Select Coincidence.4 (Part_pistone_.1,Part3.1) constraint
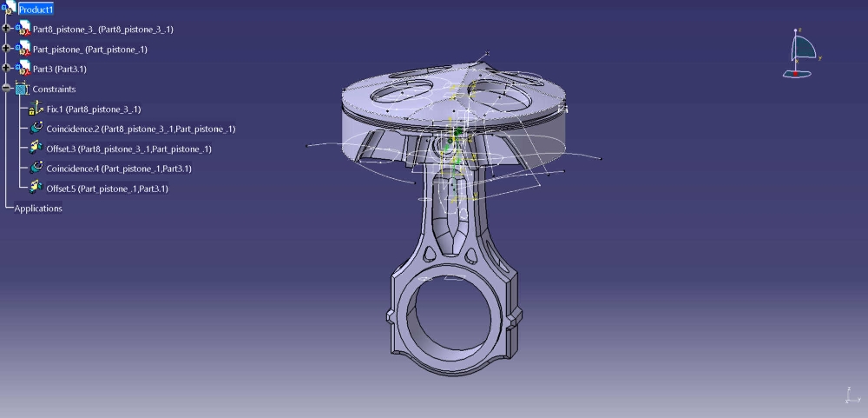The width and height of the screenshot is (868, 418). click(119, 169)
